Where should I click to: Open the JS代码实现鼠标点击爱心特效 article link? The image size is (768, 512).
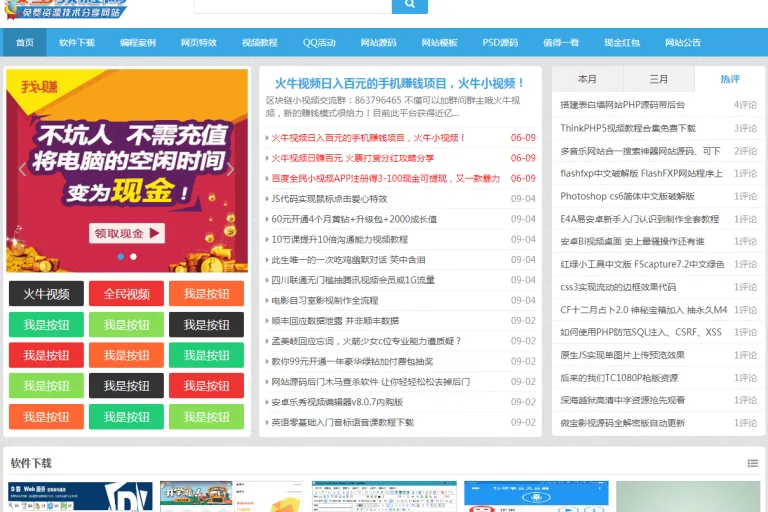[329, 199]
